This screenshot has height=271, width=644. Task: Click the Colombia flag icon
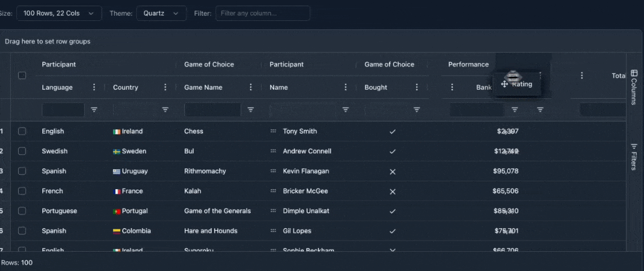click(x=116, y=231)
